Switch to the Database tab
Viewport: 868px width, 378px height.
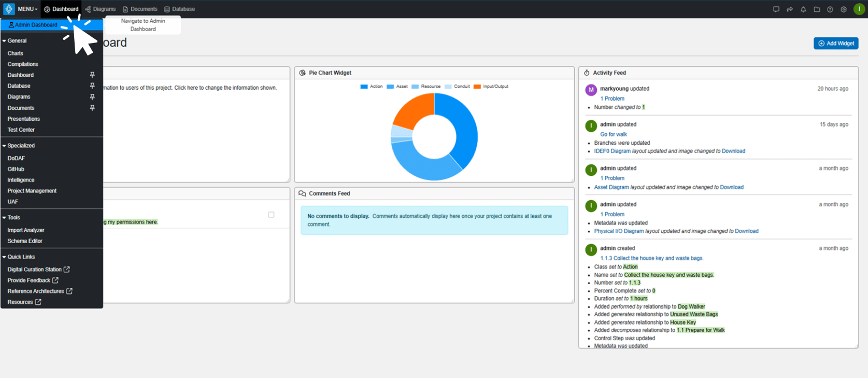(x=180, y=9)
